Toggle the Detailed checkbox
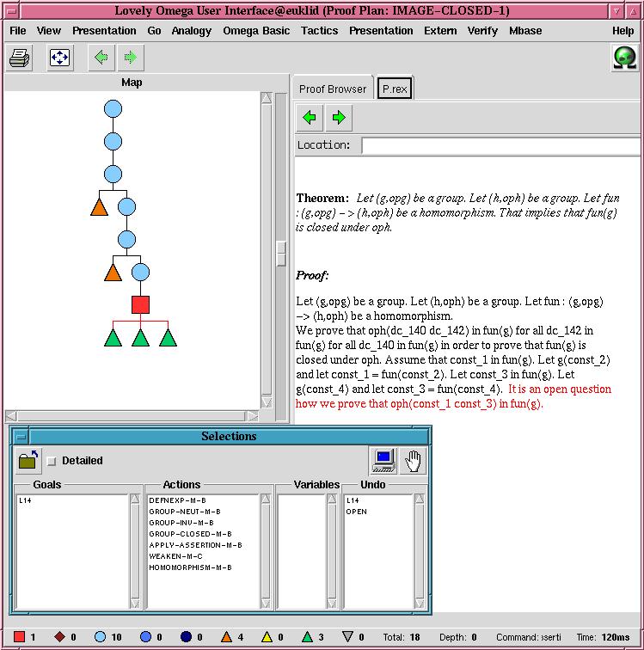Image resolution: width=644 pixels, height=650 pixels. [52, 462]
